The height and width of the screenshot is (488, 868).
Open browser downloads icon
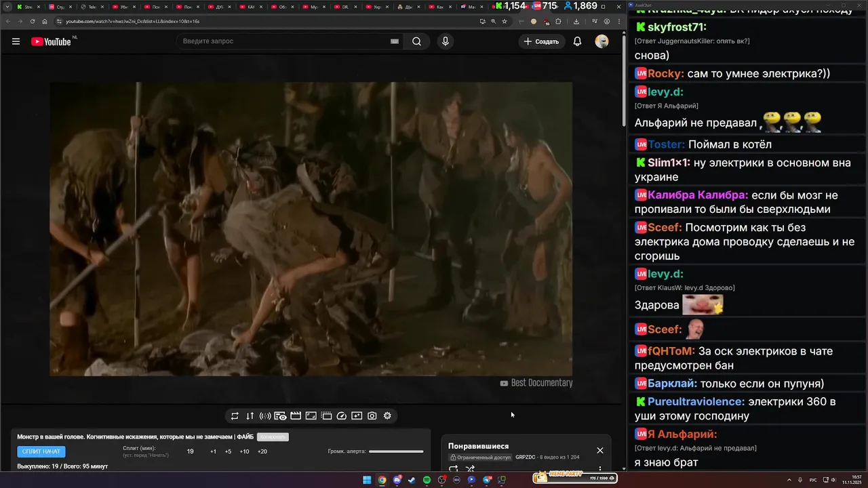click(x=576, y=21)
